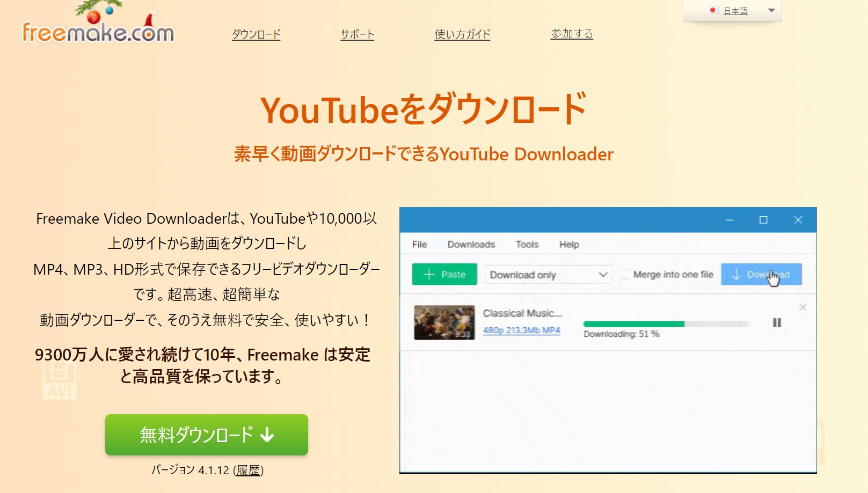Minimize the Freemake preview window
868x493 pixels.
(730, 220)
